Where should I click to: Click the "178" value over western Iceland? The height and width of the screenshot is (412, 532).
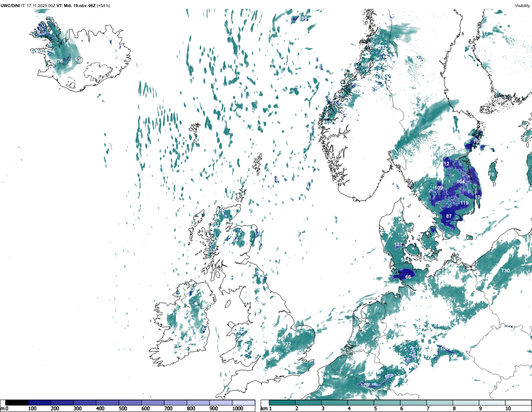click(59, 61)
